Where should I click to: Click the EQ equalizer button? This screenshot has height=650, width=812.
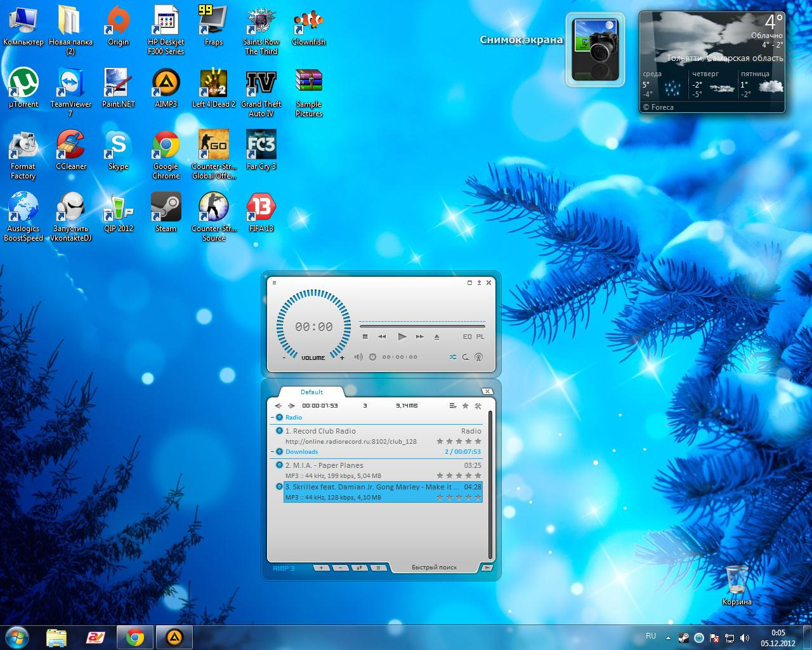click(x=467, y=337)
